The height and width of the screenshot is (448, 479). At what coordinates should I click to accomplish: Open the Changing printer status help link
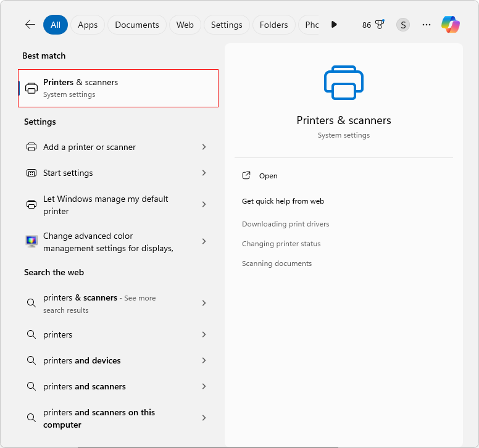coord(281,244)
